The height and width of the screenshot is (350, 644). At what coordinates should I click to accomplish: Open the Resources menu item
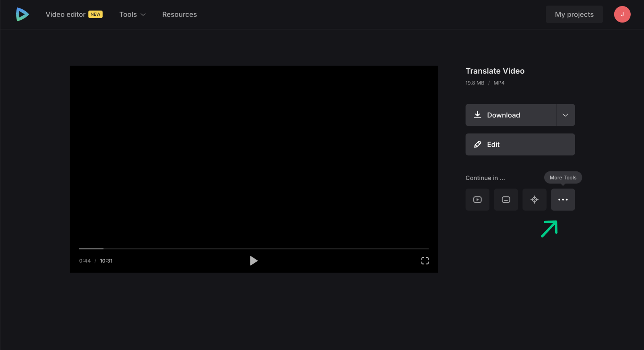[180, 14]
